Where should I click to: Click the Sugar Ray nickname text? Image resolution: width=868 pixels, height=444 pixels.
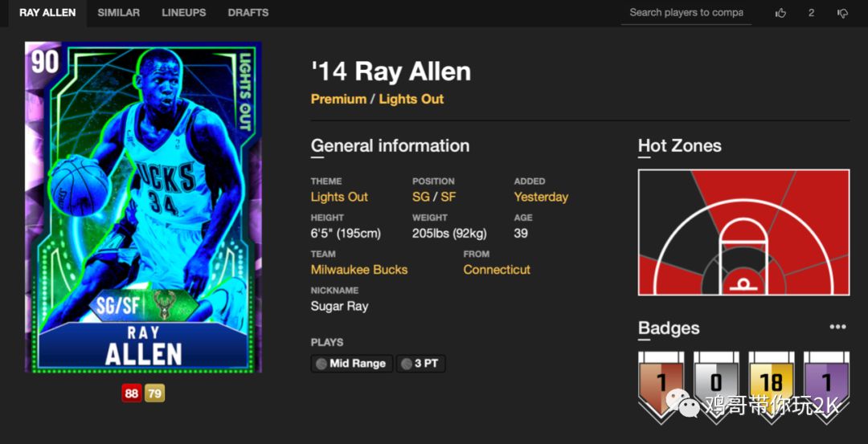coord(339,307)
